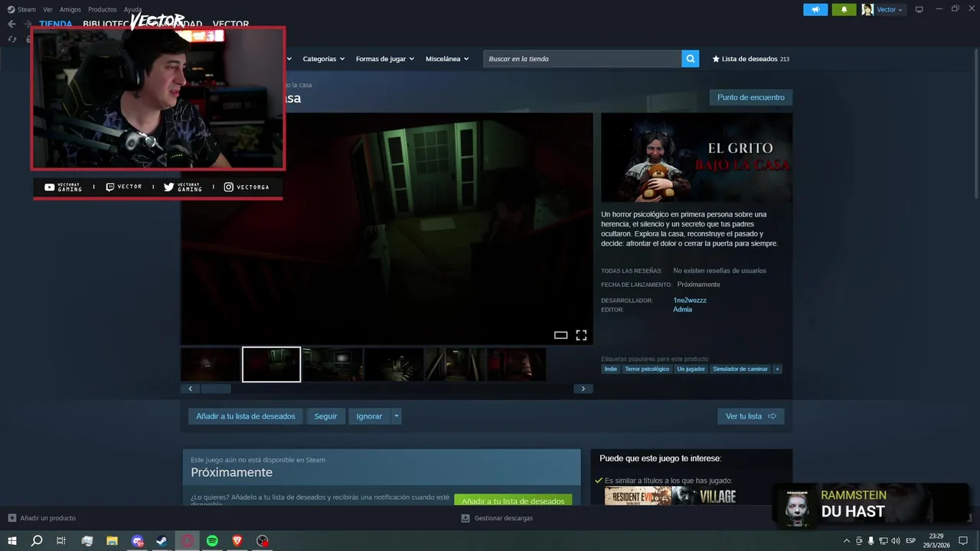
Task: Open the 'Ayuda' menu
Action: (x=132, y=9)
